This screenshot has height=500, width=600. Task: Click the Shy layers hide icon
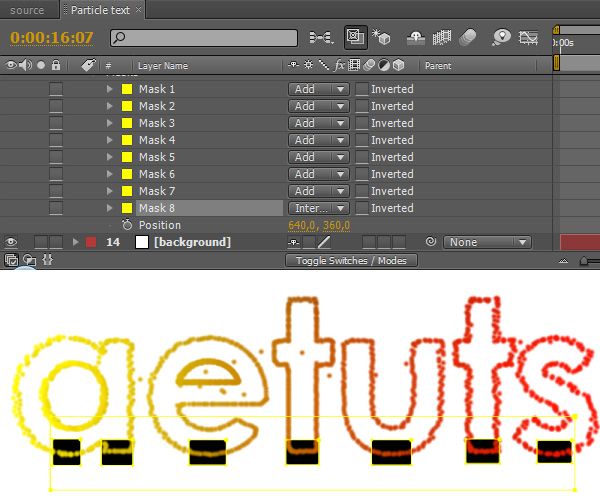(x=416, y=37)
